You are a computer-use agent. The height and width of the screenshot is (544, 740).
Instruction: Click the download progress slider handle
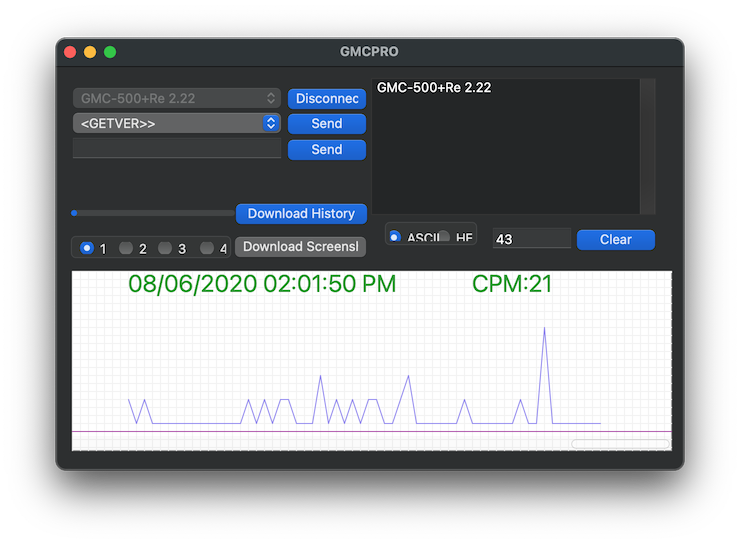point(74,213)
